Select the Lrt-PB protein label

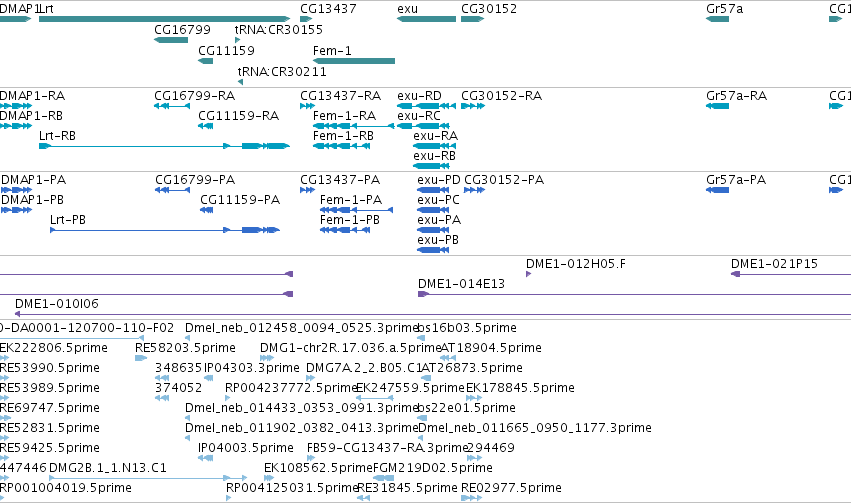tap(68, 220)
